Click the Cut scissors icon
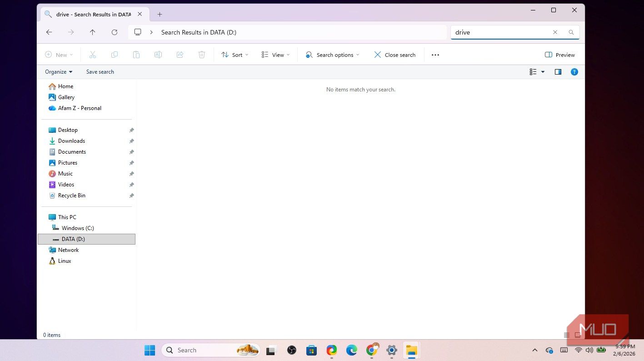644x361 pixels. [93, 55]
